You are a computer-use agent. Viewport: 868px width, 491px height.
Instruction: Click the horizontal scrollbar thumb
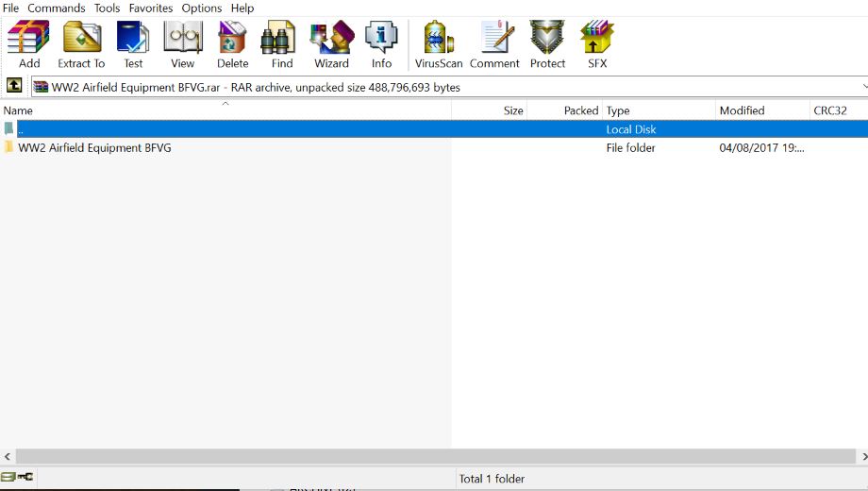click(x=436, y=457)
